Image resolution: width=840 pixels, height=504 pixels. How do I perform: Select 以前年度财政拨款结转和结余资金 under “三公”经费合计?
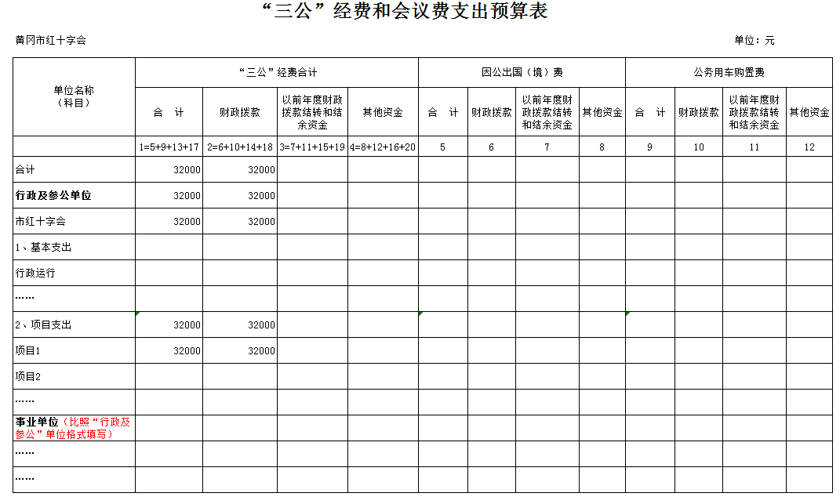tap(312, 112)
